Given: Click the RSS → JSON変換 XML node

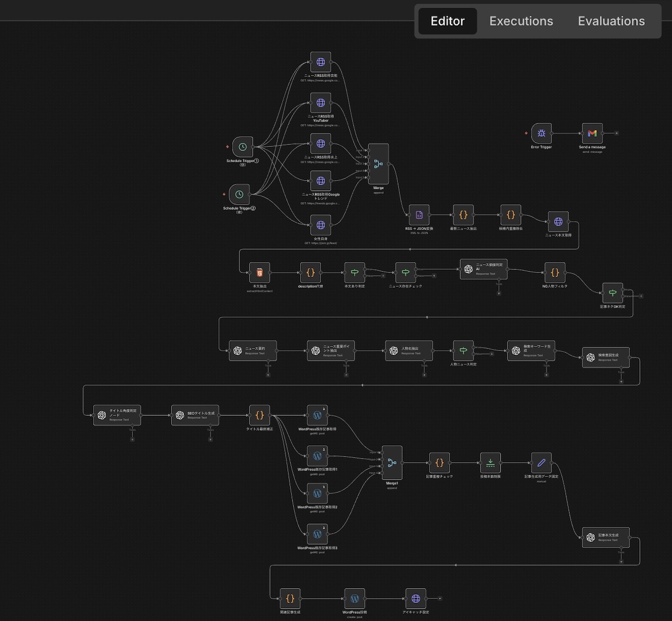Looking at the screenshot, I should click(x=419, y=215).
